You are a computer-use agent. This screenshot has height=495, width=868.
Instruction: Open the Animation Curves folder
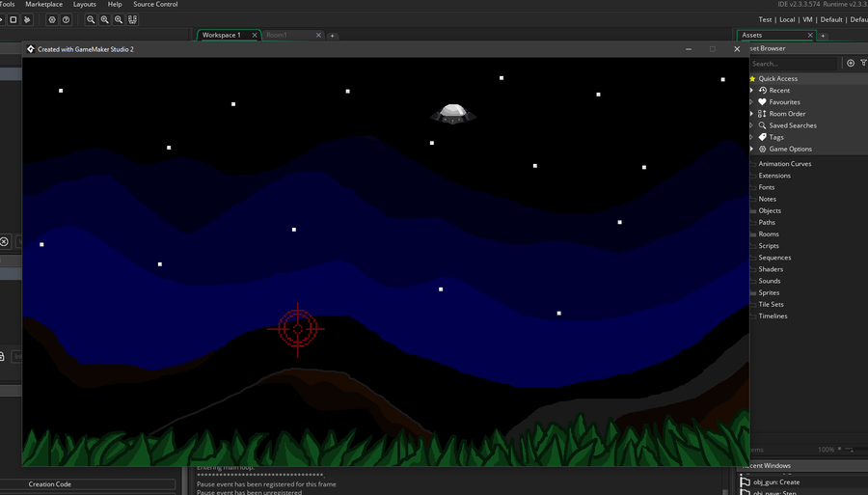(784, 164)
